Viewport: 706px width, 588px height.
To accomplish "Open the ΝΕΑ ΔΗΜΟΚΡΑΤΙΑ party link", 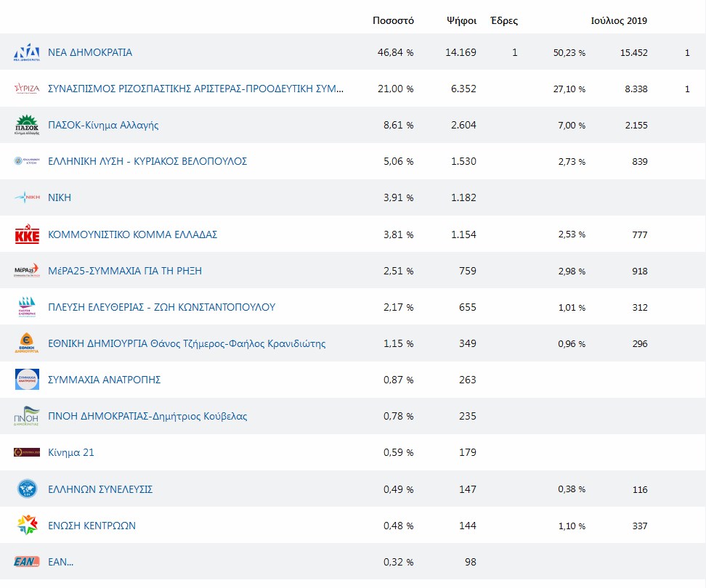I will pyautogui.click(x=90, y=52).
